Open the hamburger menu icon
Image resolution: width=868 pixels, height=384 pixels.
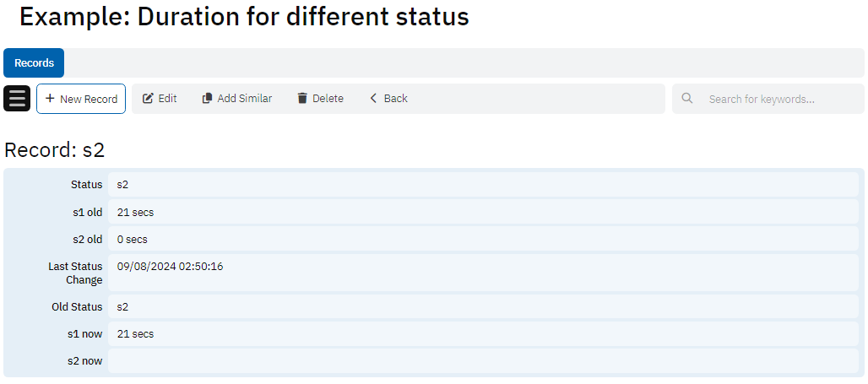(x=17, y=99)
